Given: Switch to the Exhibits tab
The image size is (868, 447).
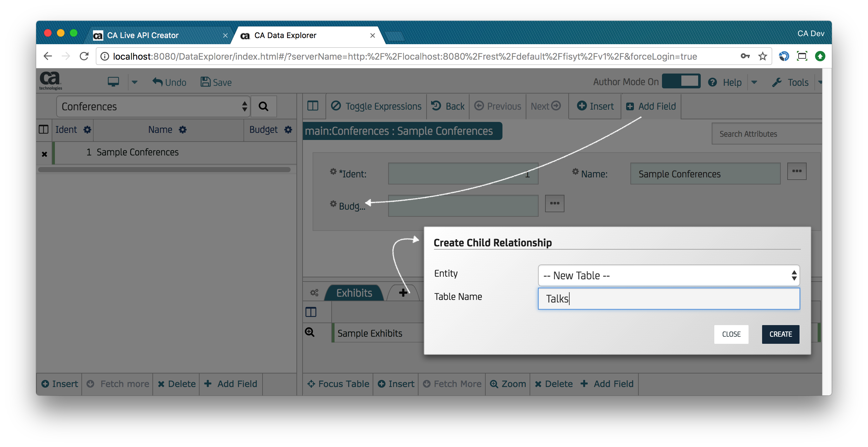Looking at the screenshot, I should 354,293.
